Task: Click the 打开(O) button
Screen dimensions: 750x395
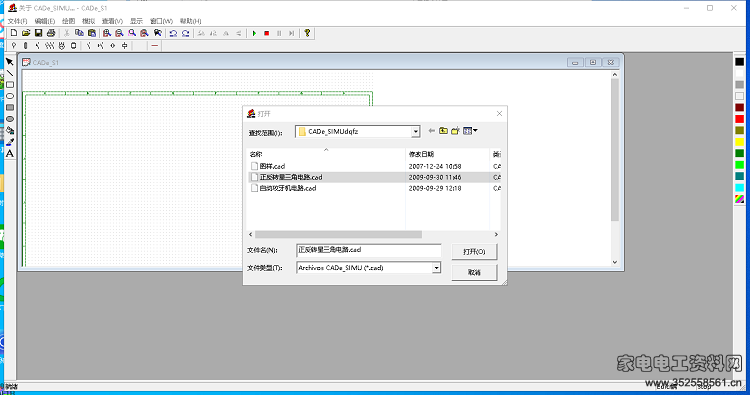Action: (474, 252)
